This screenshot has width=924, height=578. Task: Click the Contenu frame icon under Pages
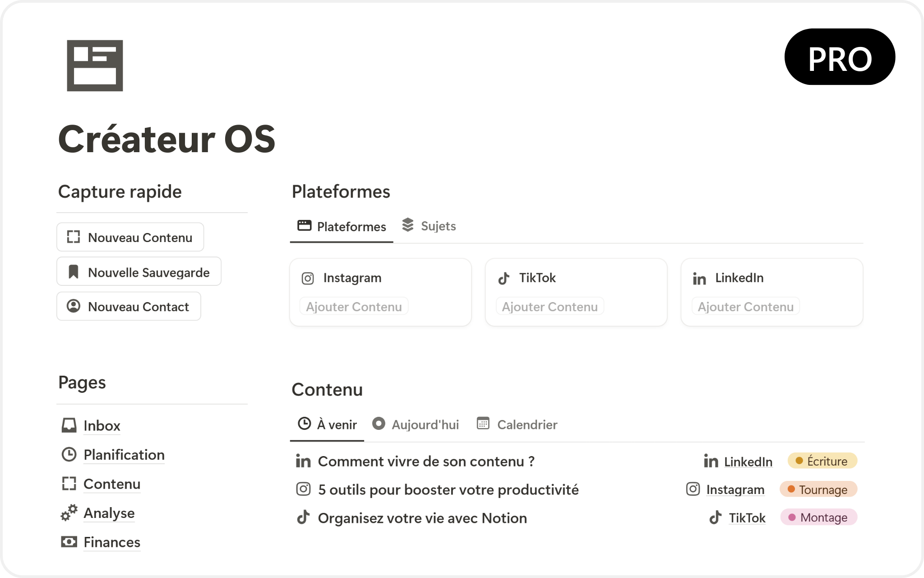pos(69,484)
